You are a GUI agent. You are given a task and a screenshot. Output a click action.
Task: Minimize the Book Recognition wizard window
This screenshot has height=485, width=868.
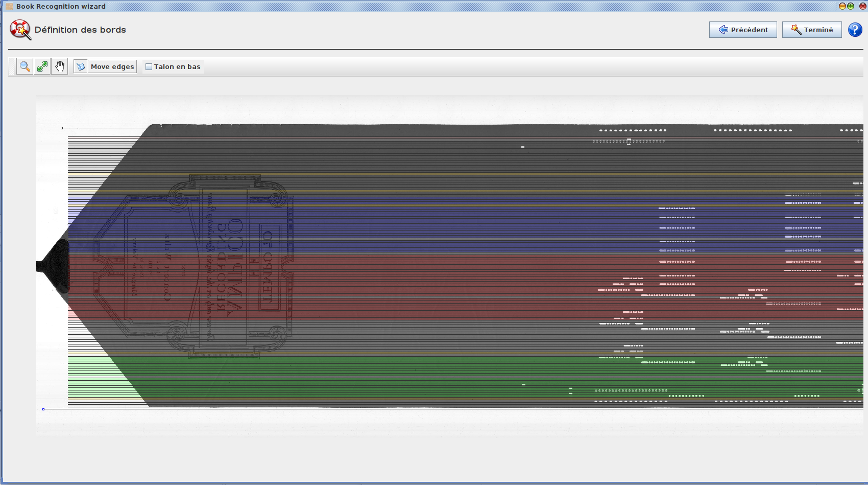click(842, 6)
